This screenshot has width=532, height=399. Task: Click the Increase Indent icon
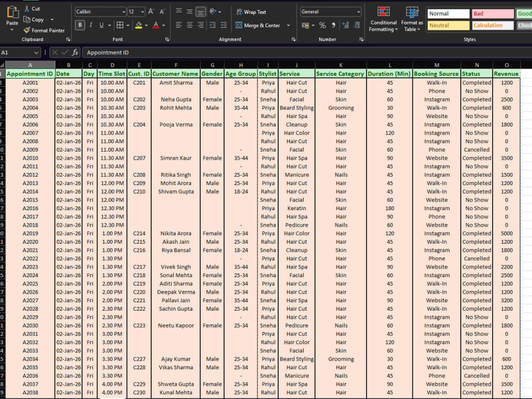click(x=223, y=25)
